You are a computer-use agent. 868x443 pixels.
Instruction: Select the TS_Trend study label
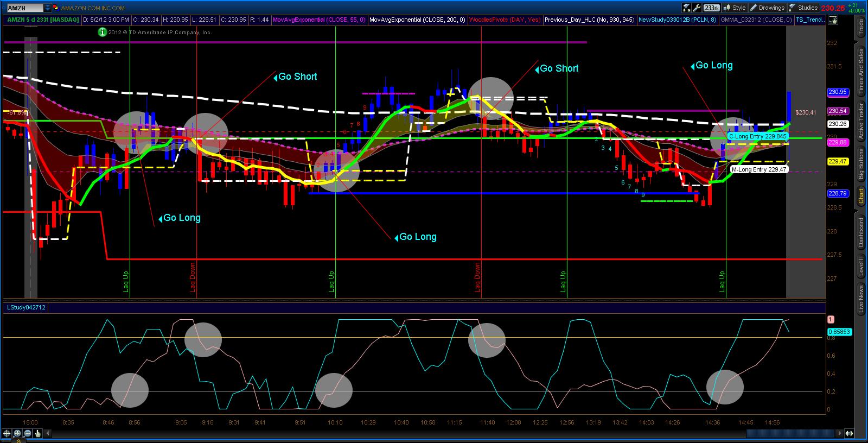[809, 20]
